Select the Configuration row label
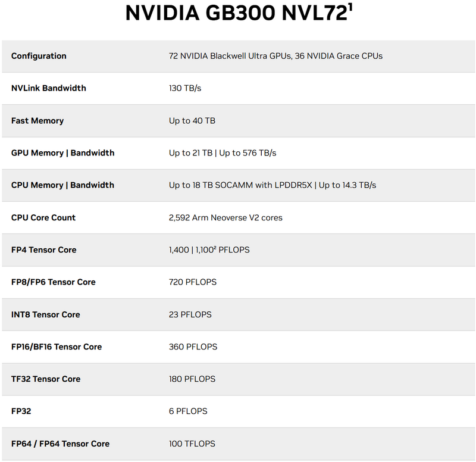 [39, 56]
